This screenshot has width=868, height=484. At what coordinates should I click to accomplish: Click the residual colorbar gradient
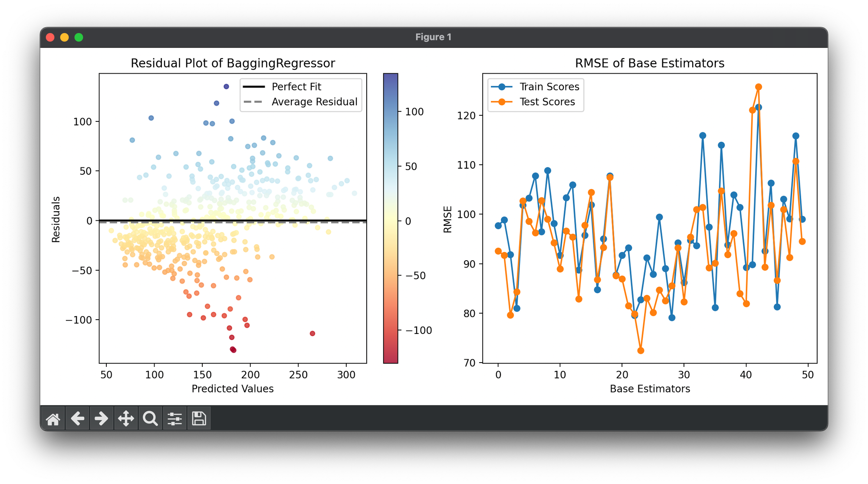point(391,218)
